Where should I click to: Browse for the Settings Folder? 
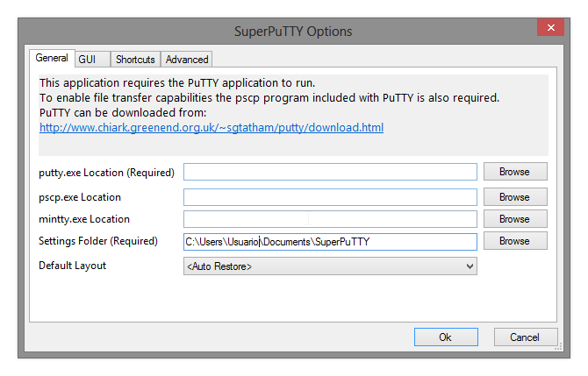(x=515, y=241)
